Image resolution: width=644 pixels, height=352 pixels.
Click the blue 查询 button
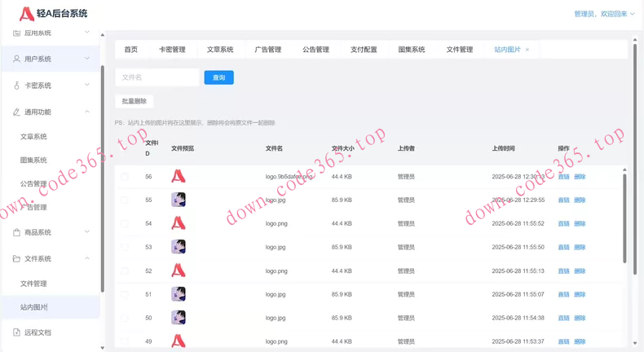(x=219, y=77)
